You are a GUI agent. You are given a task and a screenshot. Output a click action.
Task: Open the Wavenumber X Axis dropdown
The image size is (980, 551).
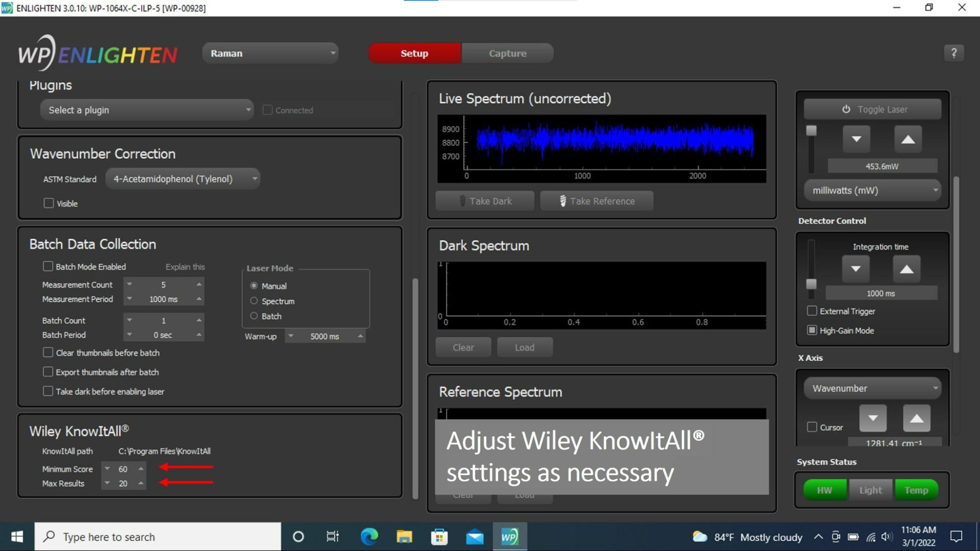point(872,388)
